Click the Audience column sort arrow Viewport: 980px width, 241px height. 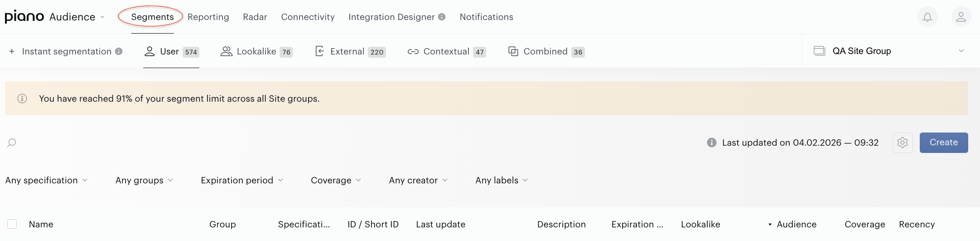[x=770, y=225]
